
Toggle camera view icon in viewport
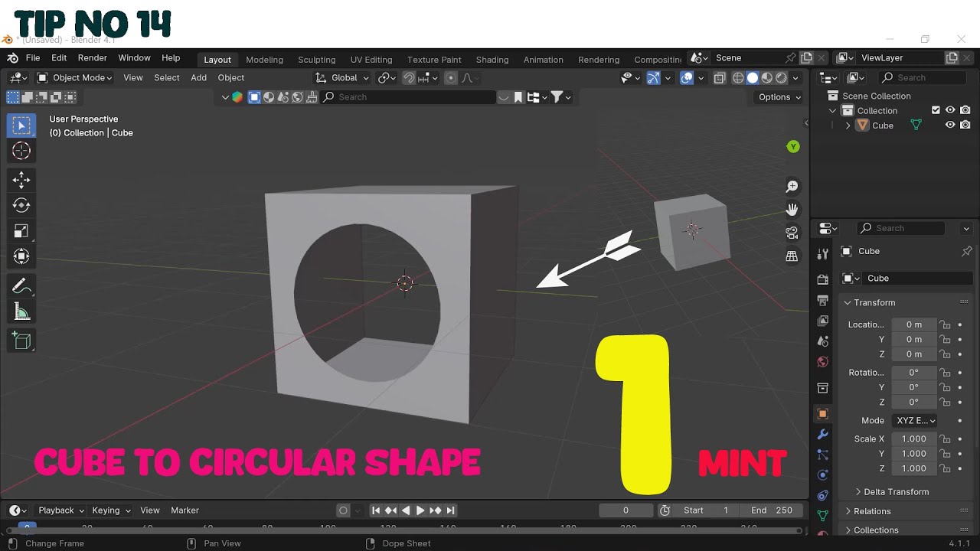pos(792,232)
